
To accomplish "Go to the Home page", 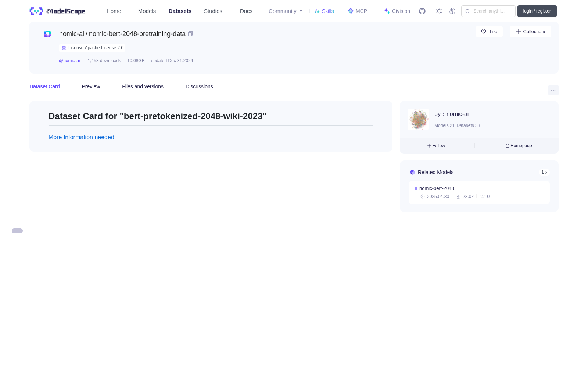I will tap(114, 11).
